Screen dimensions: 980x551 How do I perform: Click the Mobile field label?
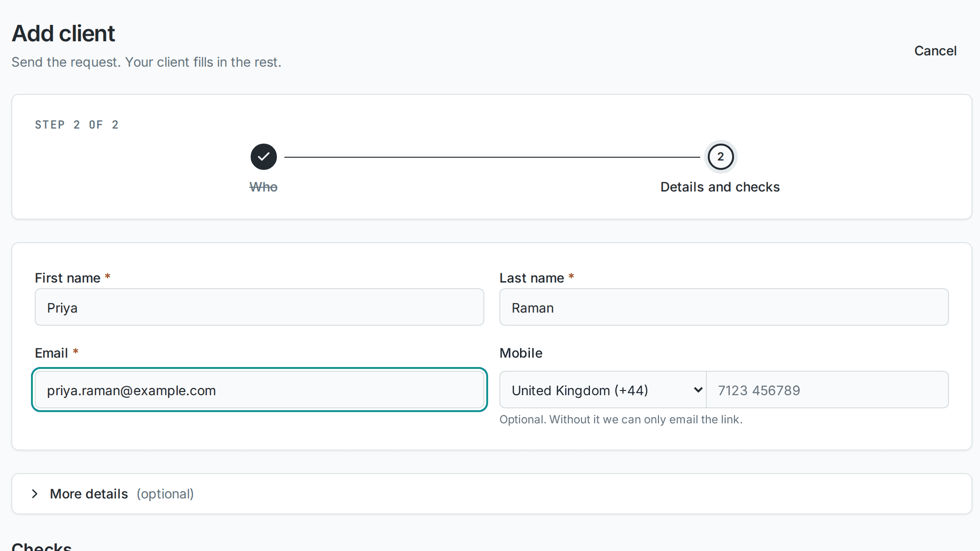tap(521, 353)
